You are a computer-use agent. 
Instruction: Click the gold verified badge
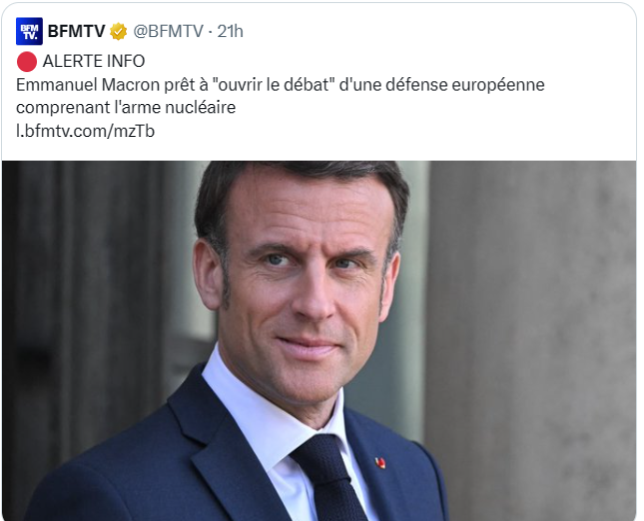coord(118,32)
